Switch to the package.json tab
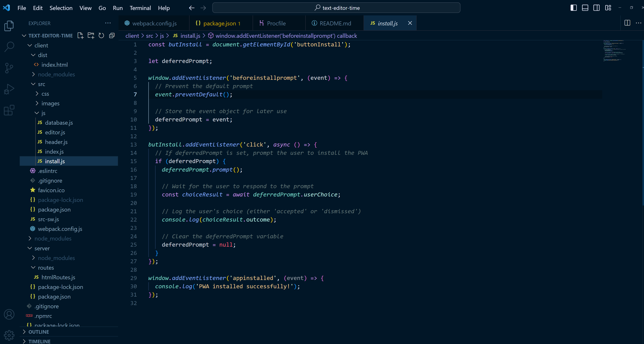The height and width of the screenshot is (344, 644). 221,23
